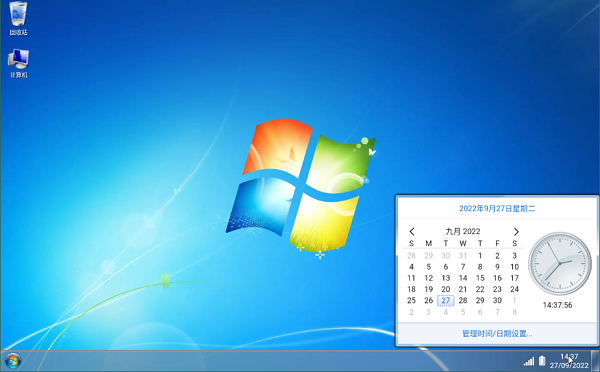The width and height of the screenshot is (600, 372).
Task: Click the date header 2022年9月27日星期二
Action: 497,209
